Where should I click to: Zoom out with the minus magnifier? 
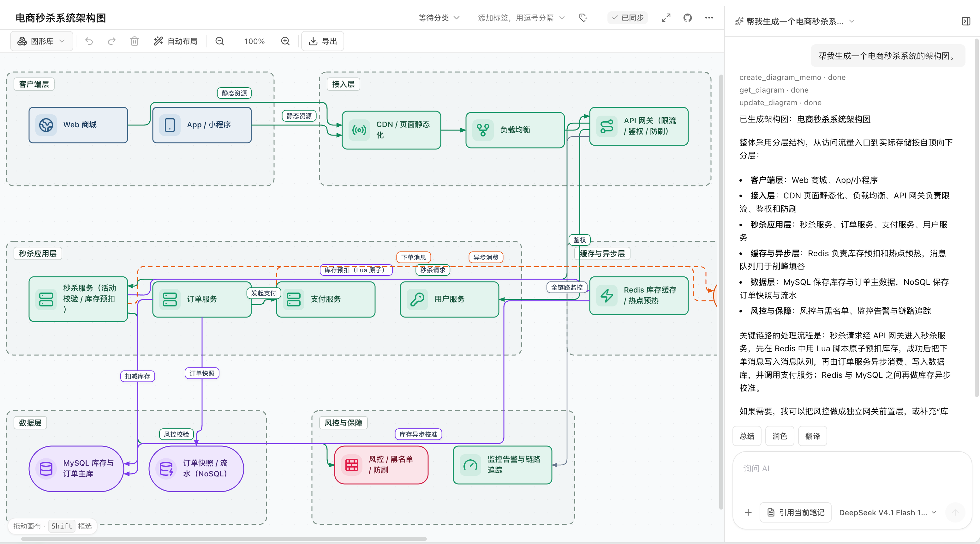click(219, 41)
